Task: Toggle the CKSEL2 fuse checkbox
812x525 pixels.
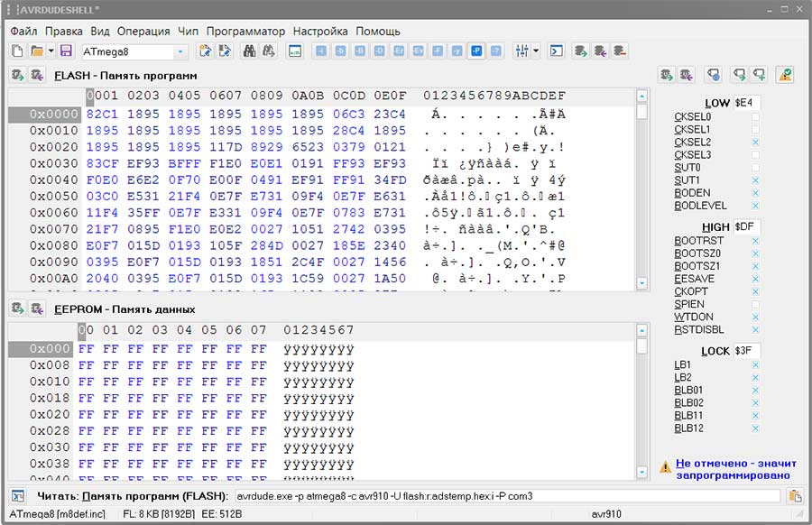Action: click(x=755, y=143)
